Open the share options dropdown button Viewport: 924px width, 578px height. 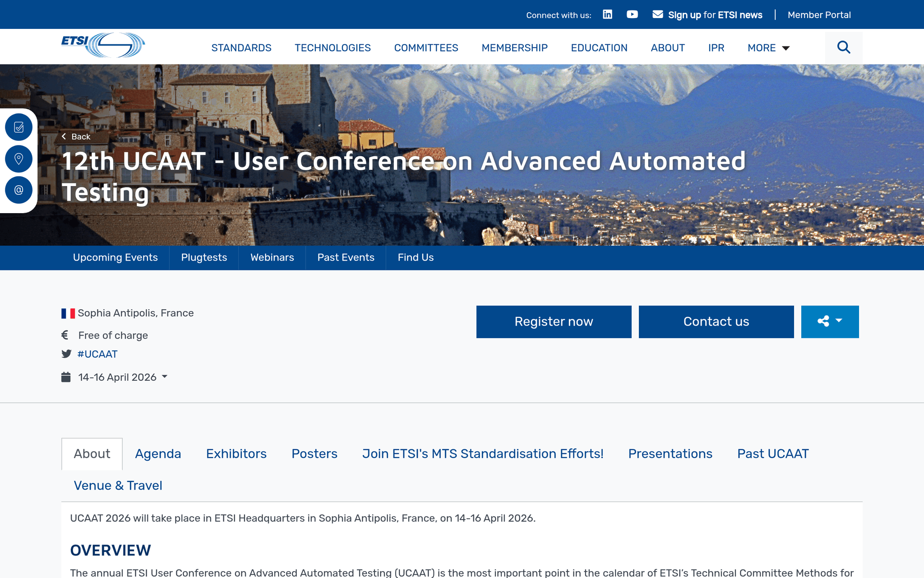[x=830, y=322]
